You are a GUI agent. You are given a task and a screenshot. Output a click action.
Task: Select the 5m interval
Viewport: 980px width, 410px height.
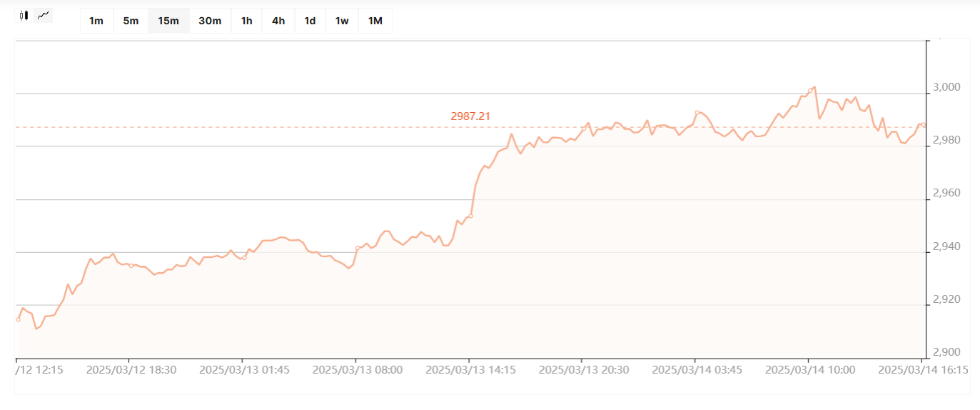click(x=131, y=21)
